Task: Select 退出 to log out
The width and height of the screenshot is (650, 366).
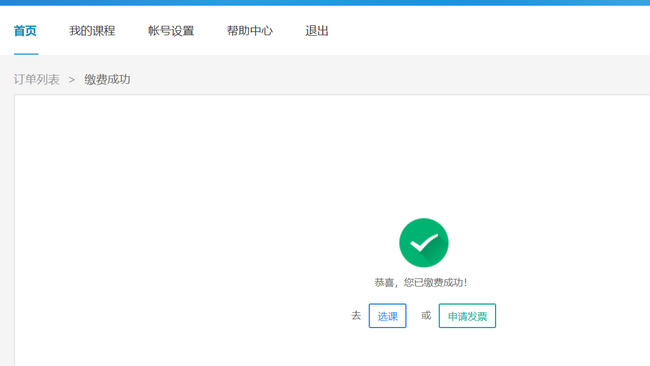Action: [x=317, y=31]
